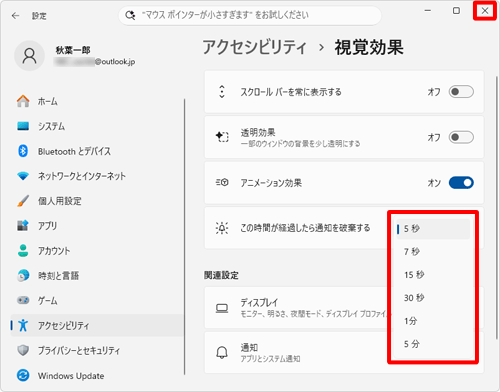Minimize the settings window
500x392 pixels.
point(428,11)
